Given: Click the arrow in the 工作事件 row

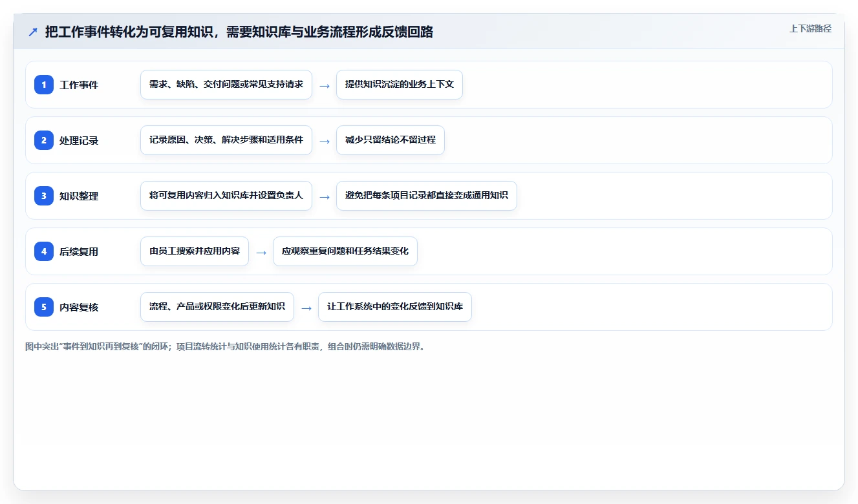Looking at the screenshot, I should (325, 85).
